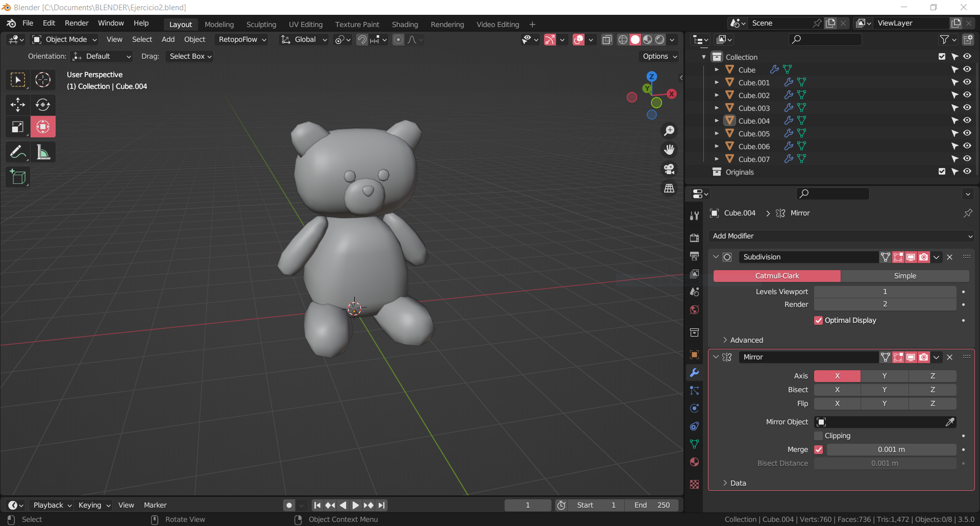The image size is (980, 526).
Task: Select the Scale tool
Action: (18, 127)
